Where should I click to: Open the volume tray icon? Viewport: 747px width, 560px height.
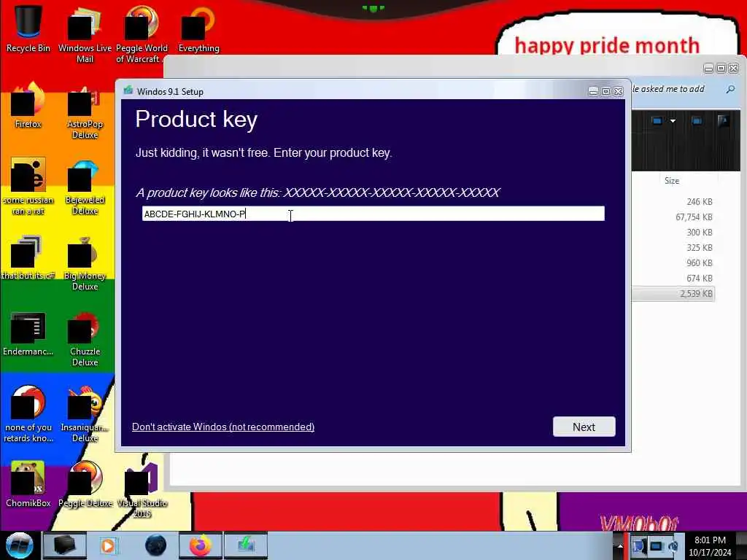click(673, 546)
